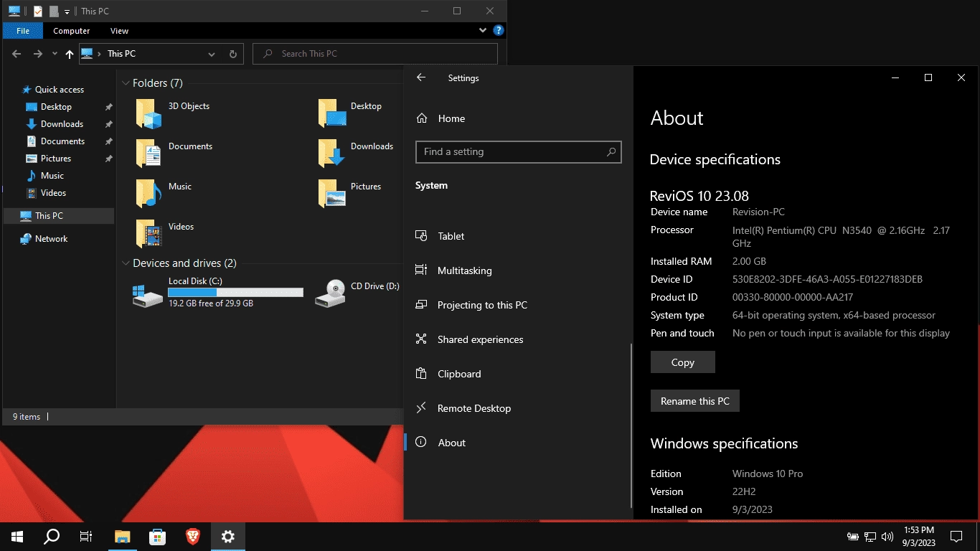Open network status icon in system tray
The width and height of the screenshot is (980, 551).
click(x=870, y=536)
